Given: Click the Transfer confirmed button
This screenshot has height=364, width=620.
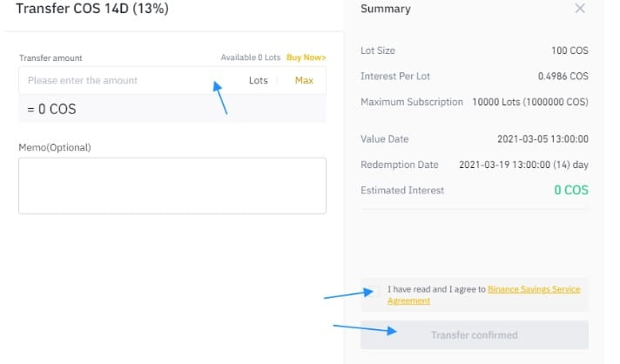Looking at the screenshot, I should 474,335.
